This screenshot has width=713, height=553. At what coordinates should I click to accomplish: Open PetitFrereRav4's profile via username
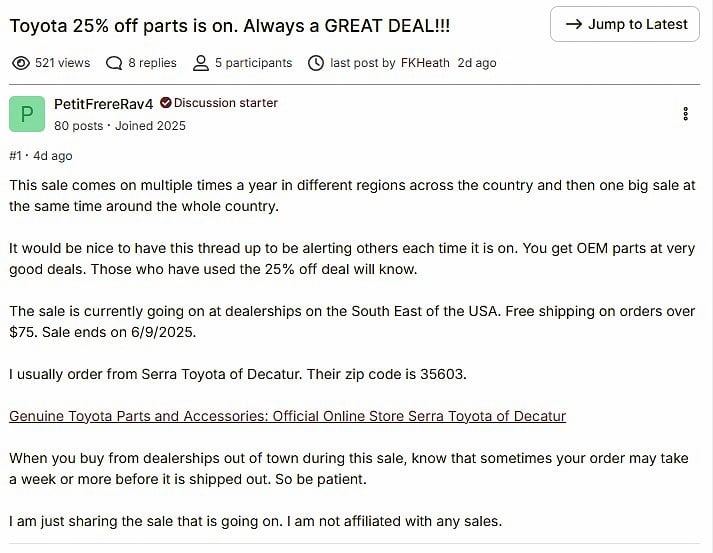(104, 103)
